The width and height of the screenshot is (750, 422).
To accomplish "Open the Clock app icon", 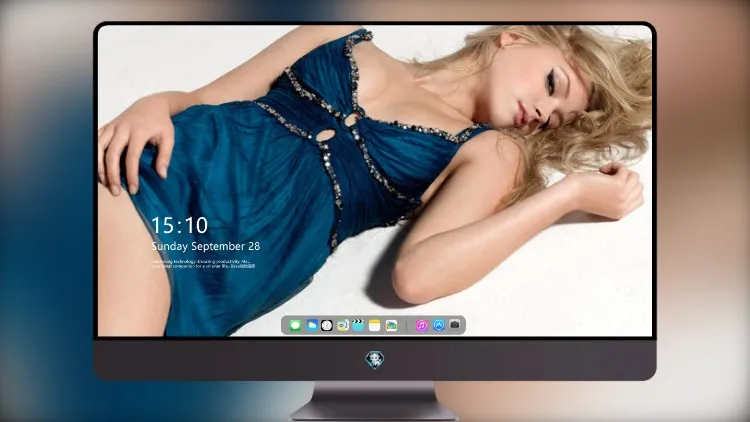I will click(x=327, y=325).
